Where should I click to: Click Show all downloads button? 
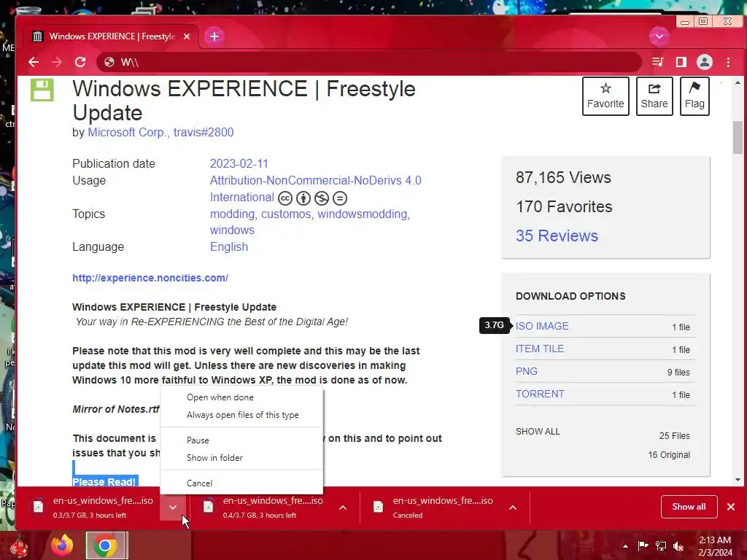click(689, 507)
